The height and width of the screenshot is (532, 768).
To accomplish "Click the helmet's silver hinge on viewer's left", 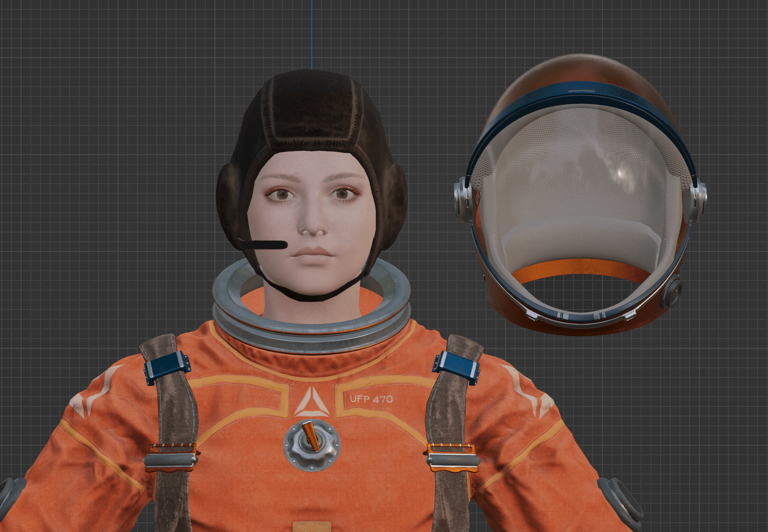I will (463, 199).
